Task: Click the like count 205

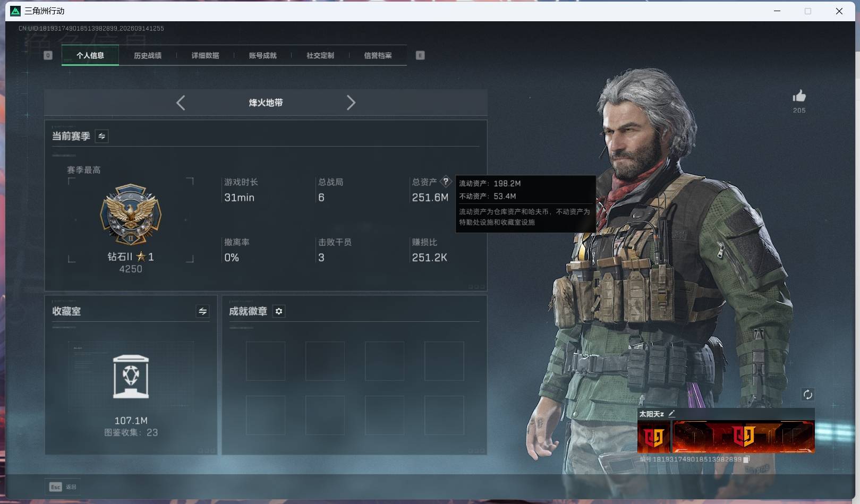Action: point(799,110)
